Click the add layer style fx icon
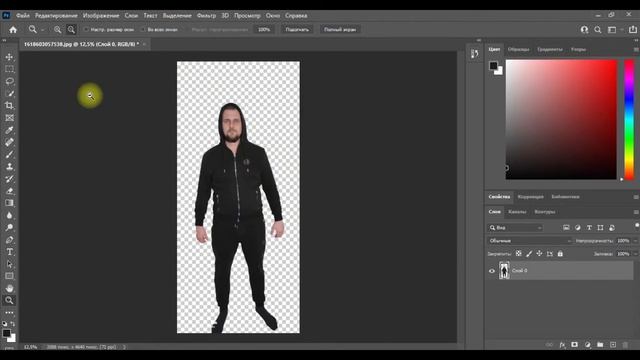Screen dimensions: 640x360 click(x=562, y=345)
